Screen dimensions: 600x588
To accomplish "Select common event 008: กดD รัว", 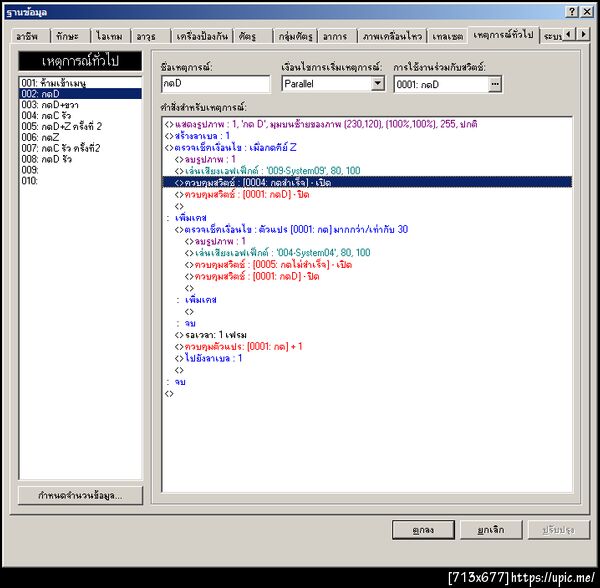I will [x=80, y=159].
